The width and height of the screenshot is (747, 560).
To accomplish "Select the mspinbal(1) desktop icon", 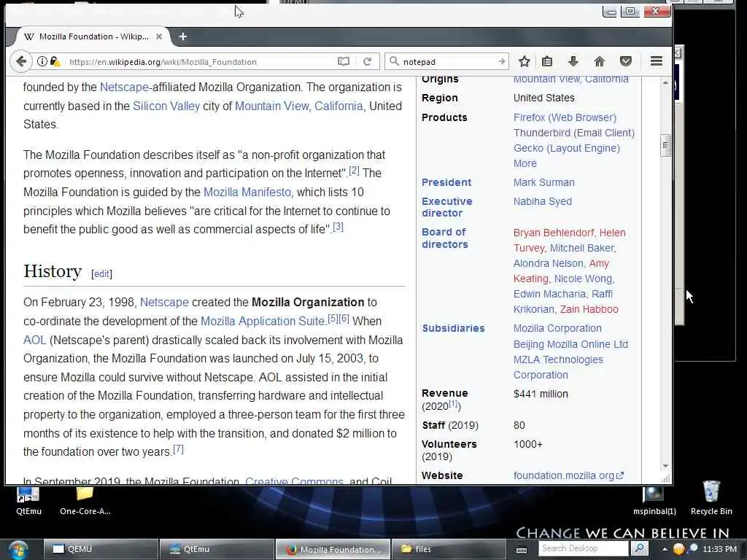I will (654, 500).
